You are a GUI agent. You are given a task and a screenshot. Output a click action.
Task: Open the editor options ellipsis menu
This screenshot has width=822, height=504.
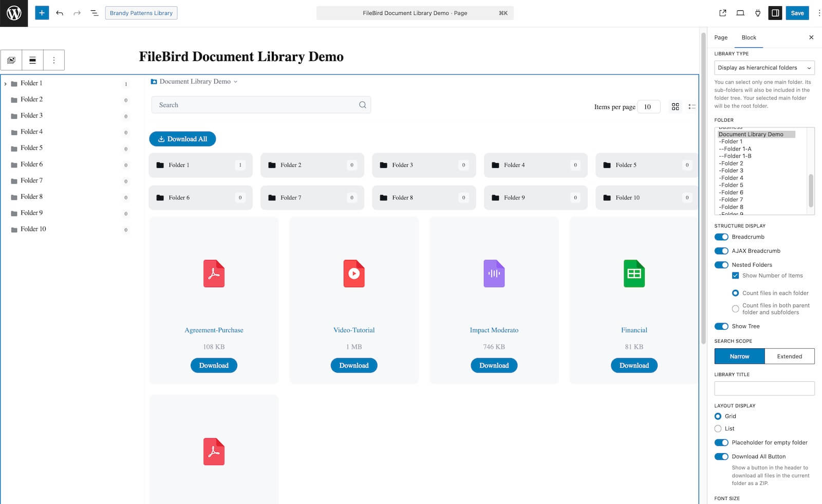coord(819,13)
